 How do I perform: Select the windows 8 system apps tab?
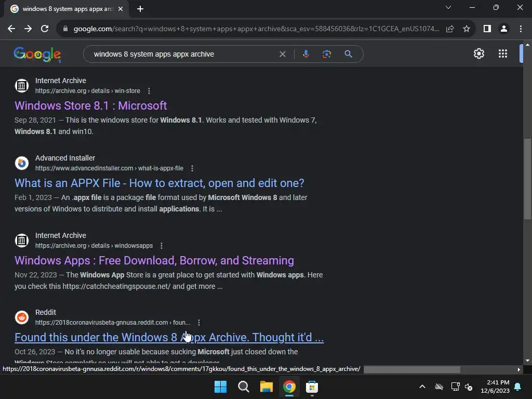[x=66, y=9]
